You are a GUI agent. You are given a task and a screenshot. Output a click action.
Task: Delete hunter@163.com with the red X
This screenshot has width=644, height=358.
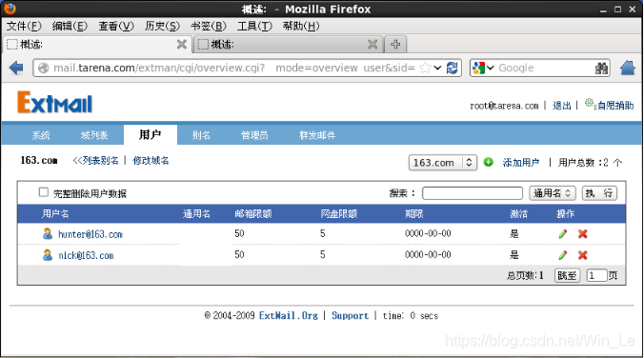(x=582, y=233)
